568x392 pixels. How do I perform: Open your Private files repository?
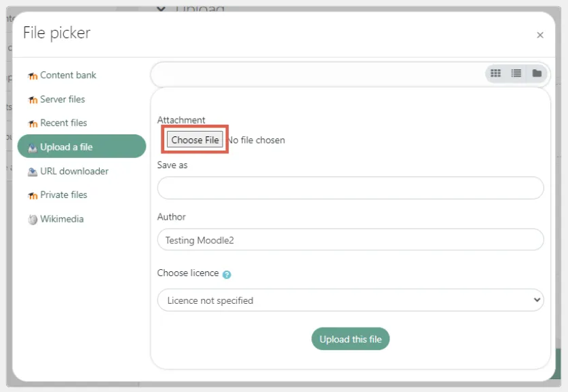pyautogui.click(x=62, y=195)
